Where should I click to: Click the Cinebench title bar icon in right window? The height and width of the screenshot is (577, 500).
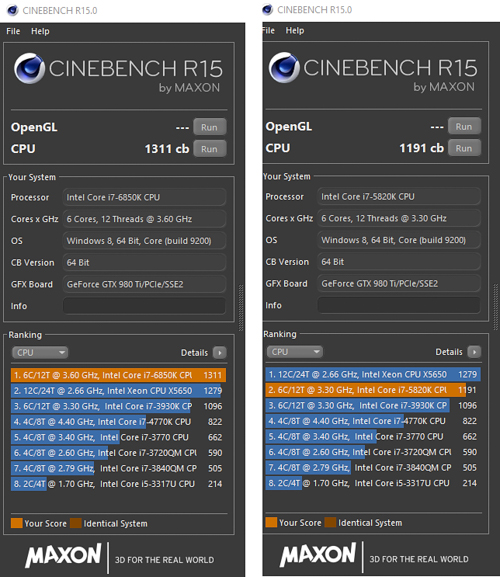[x=267, y=10]
